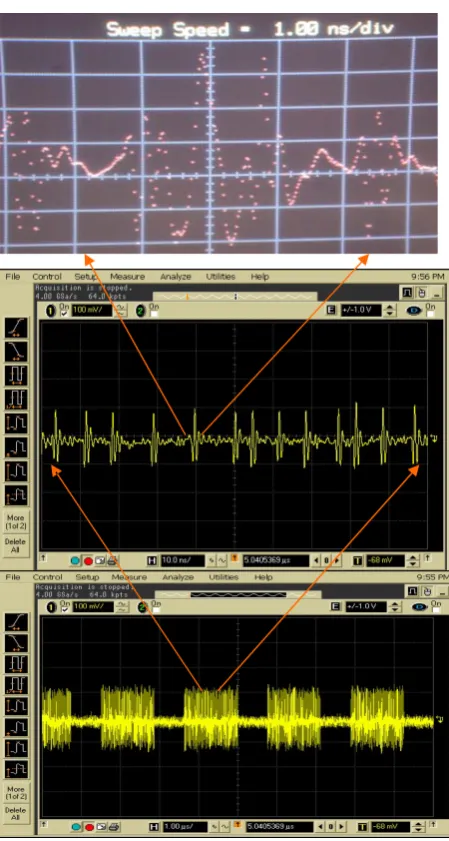The width and height of the screenshot is (449, 841).
Task: Select frequency measurement icon in 10.0 ns/ window
Action: 16,399
